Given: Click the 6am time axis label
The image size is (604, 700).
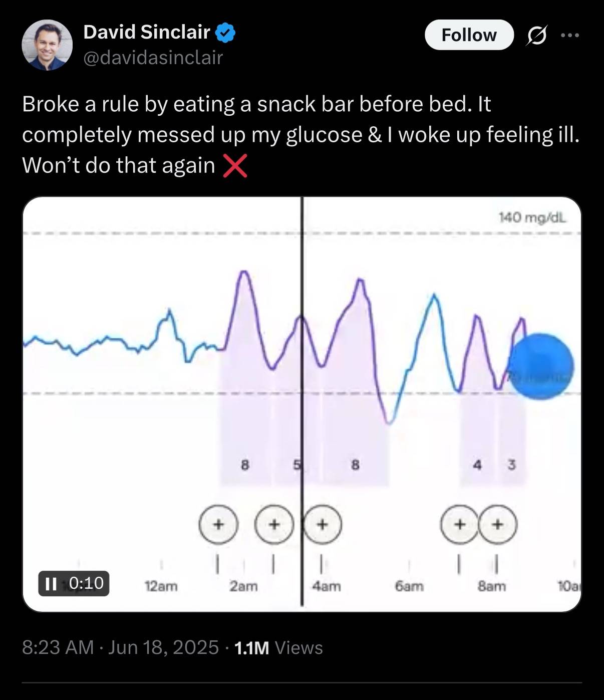Looking at the screenshot, I should coord(409,586).
